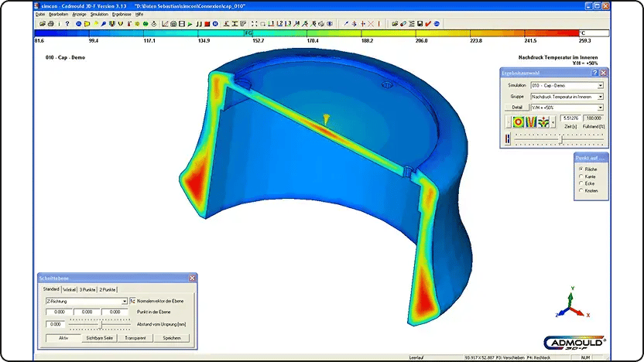Click the time slider in Ergebnisauswahl panel

559,139
